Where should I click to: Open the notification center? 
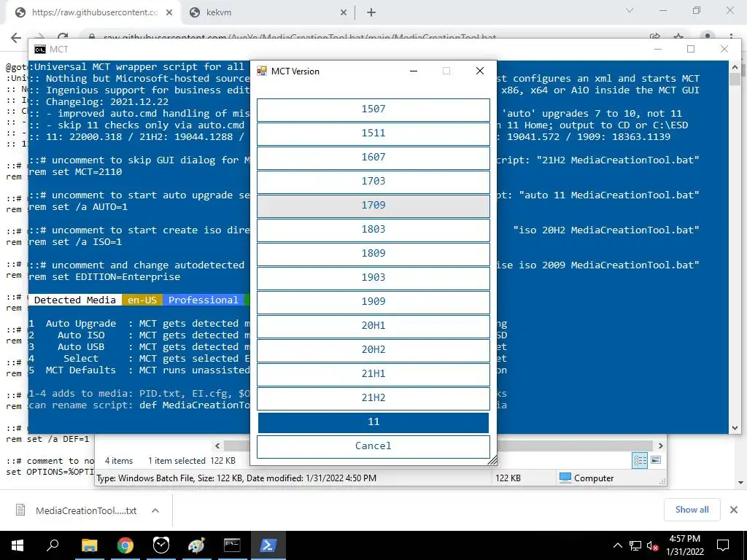723,545
